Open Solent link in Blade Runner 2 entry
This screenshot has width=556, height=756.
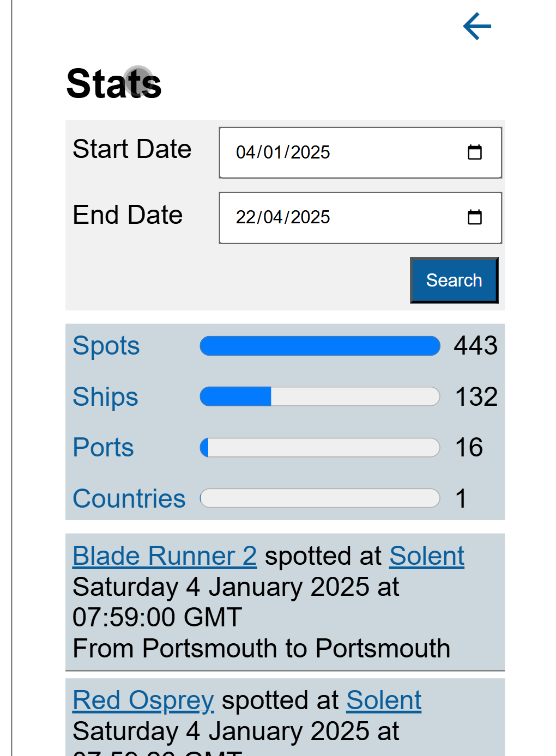pos(427,556)
